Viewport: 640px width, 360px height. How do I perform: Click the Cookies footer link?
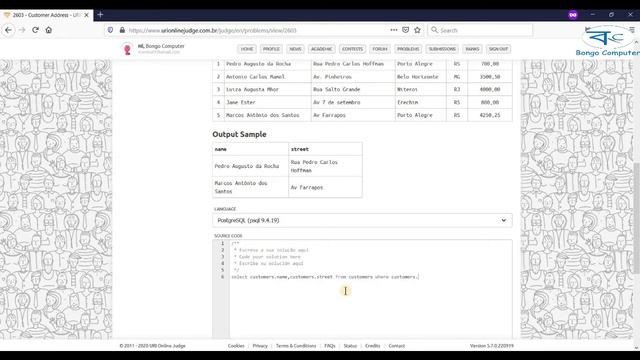236,346
